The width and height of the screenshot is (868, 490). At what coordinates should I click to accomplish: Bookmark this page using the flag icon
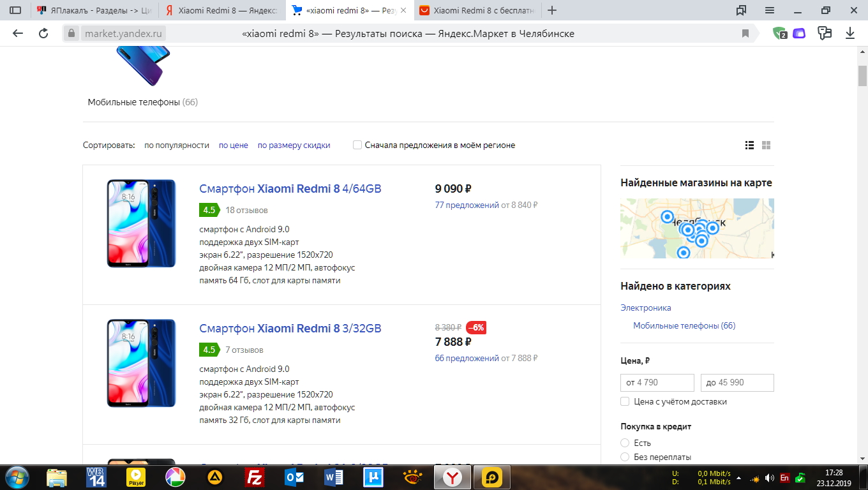pyautogui.click(x=745, y=33)
